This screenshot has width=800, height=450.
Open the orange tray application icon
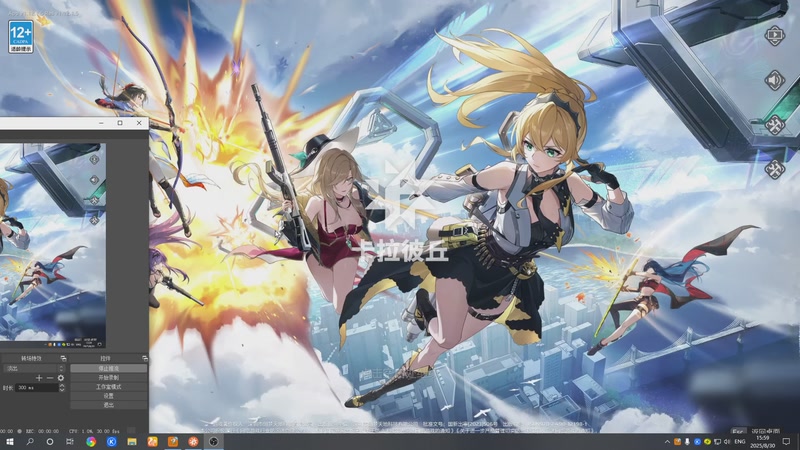coord(678,442)
